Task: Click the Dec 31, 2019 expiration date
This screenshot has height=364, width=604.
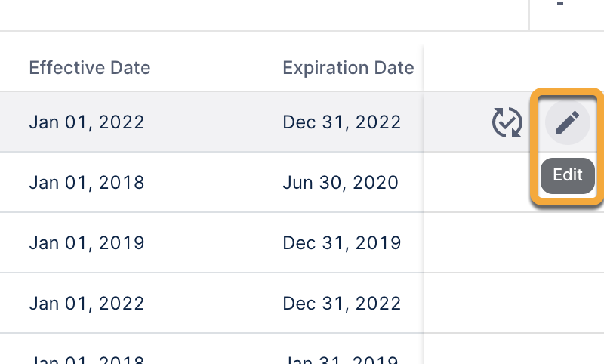Action: coord(342,243)
